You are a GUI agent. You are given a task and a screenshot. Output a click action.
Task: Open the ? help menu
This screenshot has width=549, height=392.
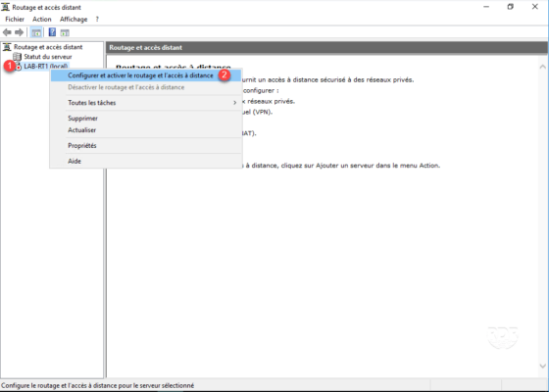97,20
